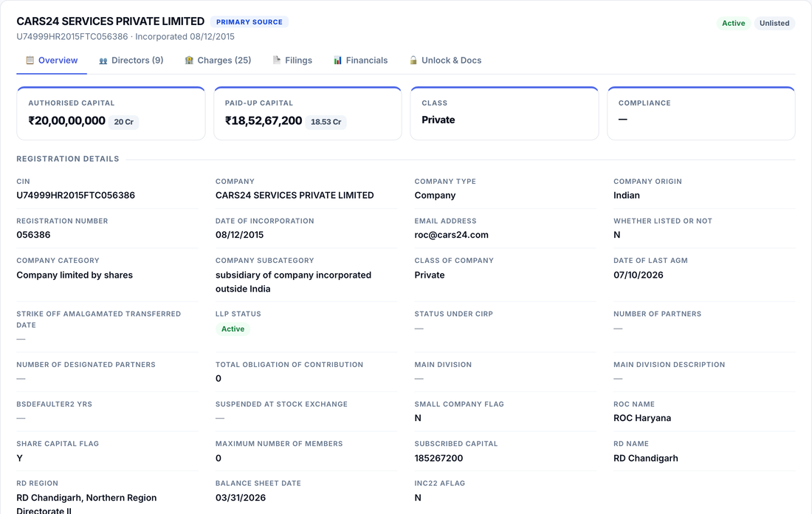The image size is (812, 514).
Task: Click the Active status badge in header
Action: tap(733, 24)
